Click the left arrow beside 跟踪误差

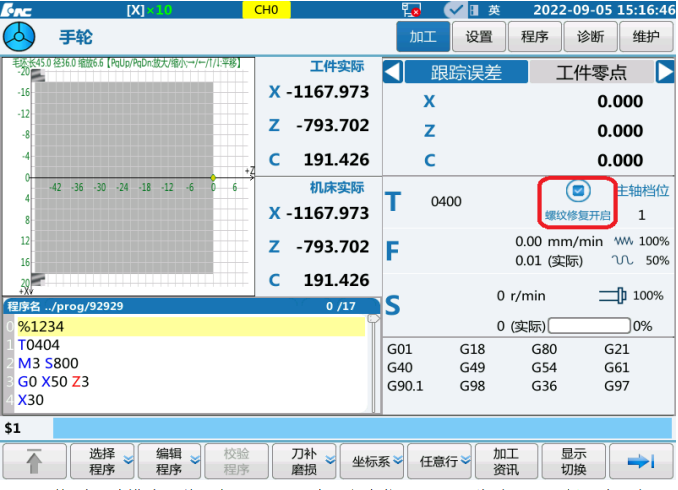[393, 72]
